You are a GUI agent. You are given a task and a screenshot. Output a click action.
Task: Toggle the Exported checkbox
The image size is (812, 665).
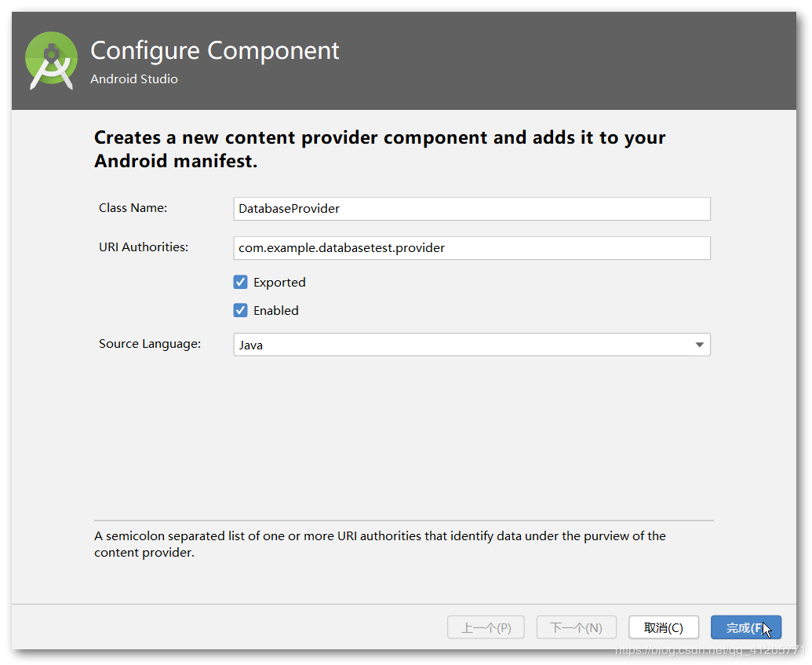241,283
